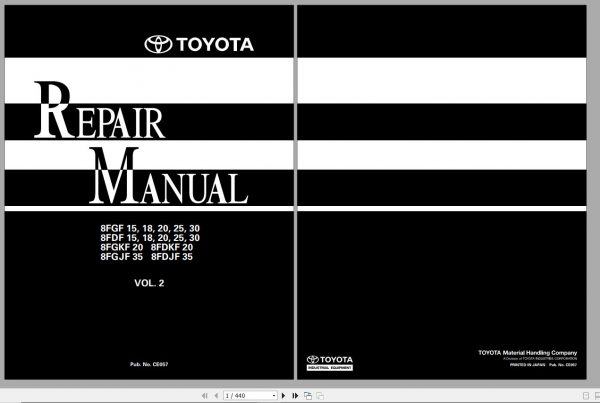Jump to the last page
Screen dimensions: 600x403
coord(295,396)
